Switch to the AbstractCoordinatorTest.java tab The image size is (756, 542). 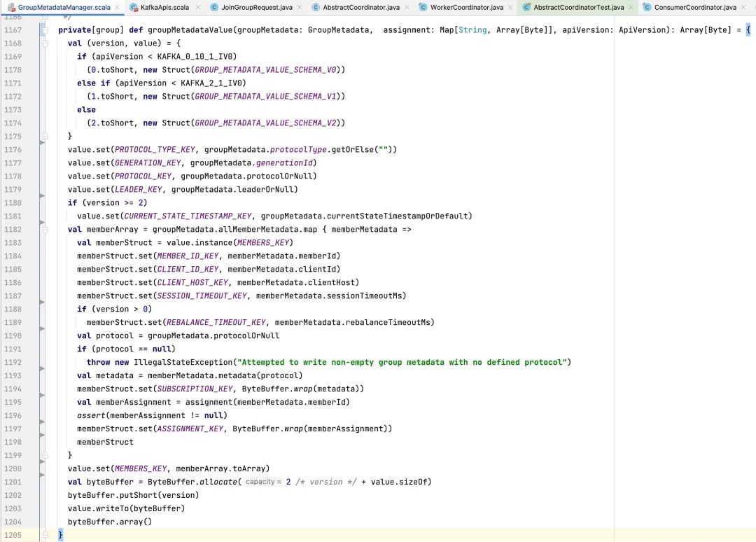[579, 7]
